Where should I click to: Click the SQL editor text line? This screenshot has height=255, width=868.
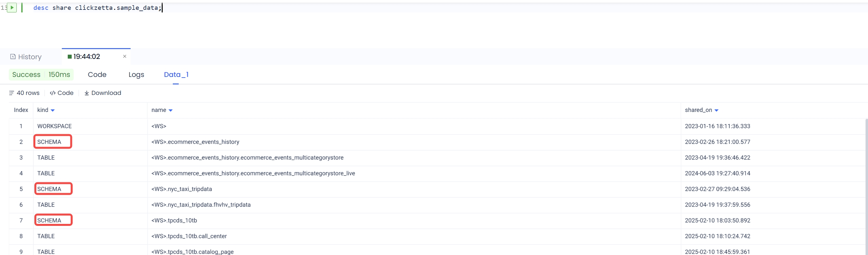(98, 8)
